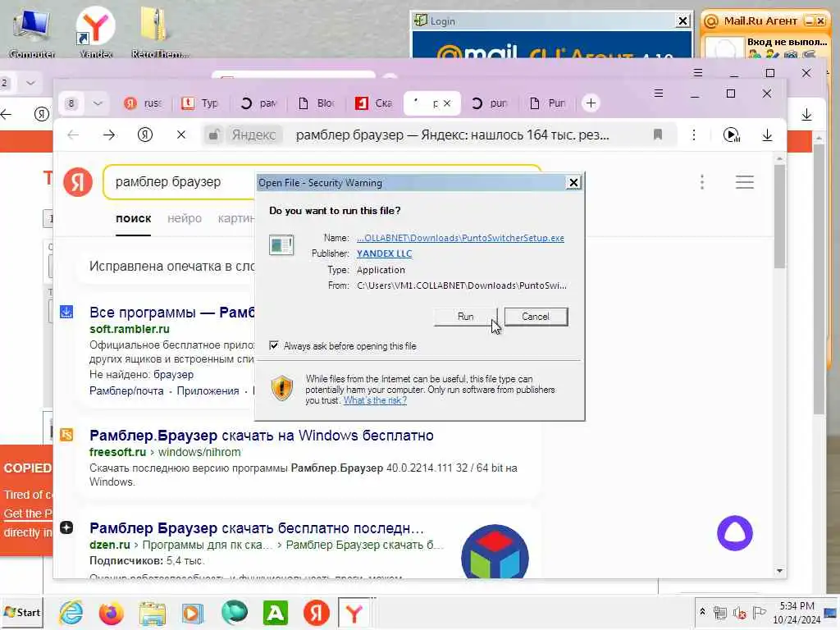Open the front browser hamburger menu
Image resolution: width=840 pixels, height=630 pixels.
coord(659,94)
